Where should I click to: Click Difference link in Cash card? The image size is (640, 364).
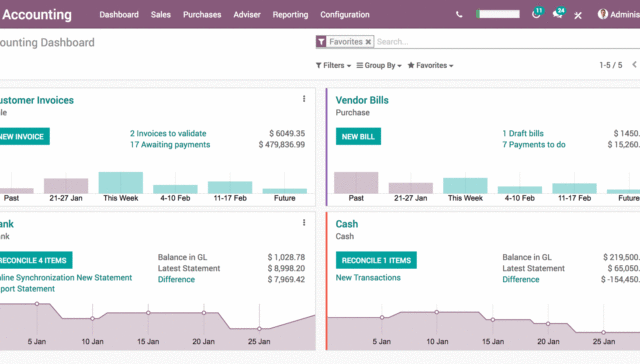click(x=521, y=280)
